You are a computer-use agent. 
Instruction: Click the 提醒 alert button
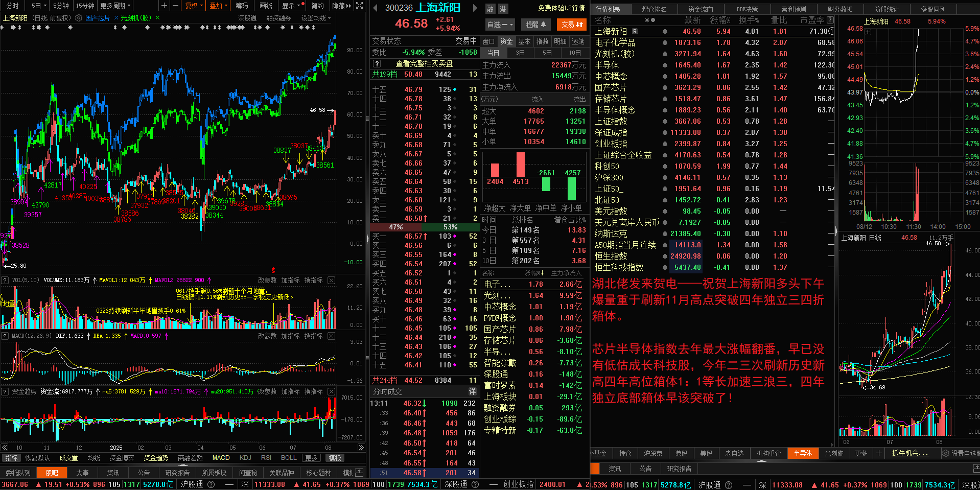536,24
